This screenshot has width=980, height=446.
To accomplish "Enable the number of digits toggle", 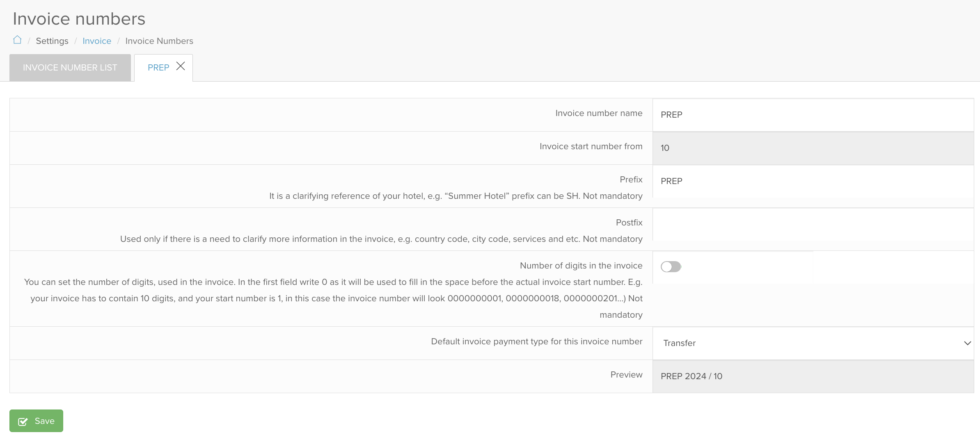I will [671, 267].
